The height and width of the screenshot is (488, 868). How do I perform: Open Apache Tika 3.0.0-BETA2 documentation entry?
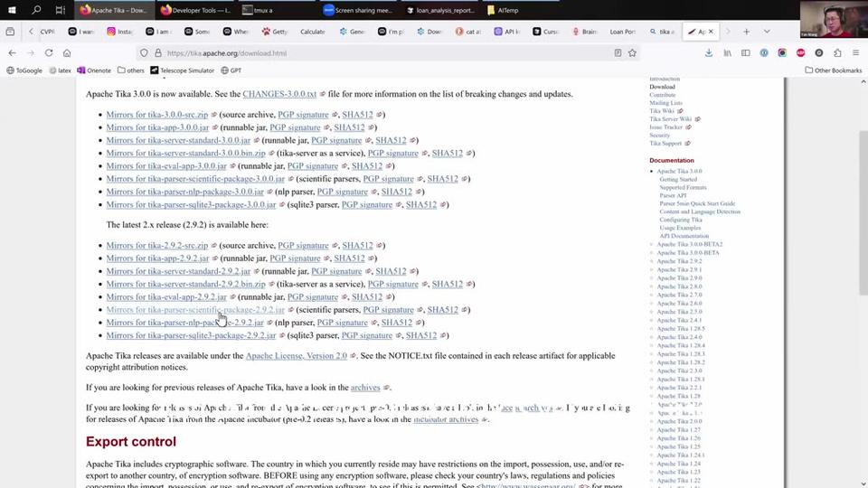690,244
